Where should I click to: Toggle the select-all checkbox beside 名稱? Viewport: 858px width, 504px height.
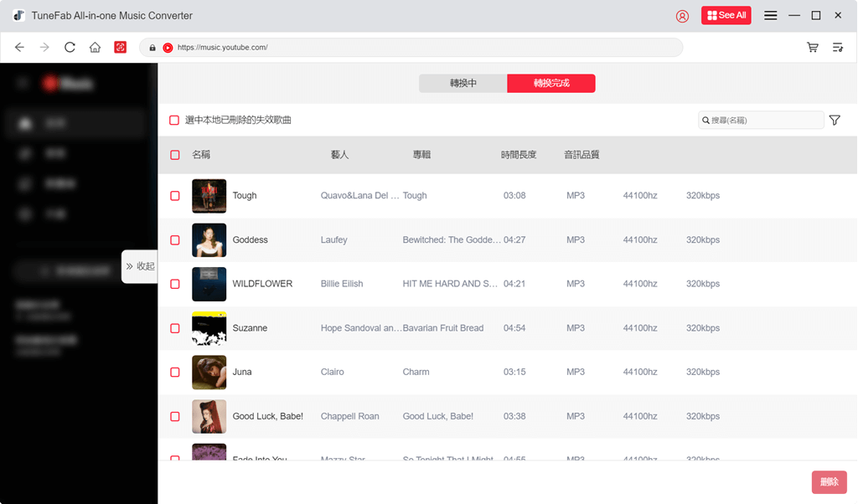click(x=174, y=155)
